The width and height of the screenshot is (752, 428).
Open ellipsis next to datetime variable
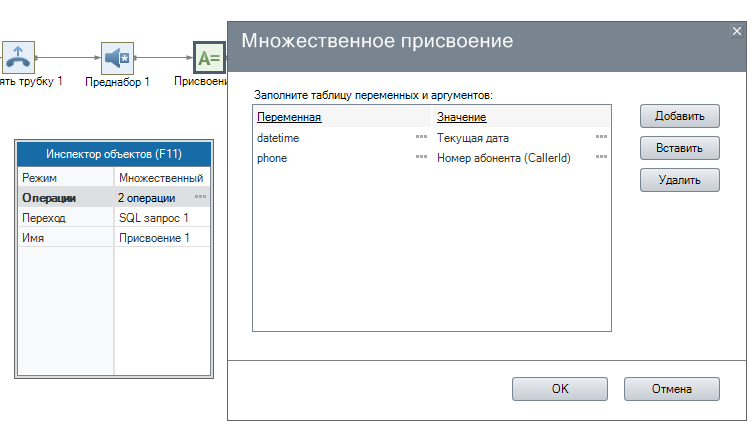421,138
